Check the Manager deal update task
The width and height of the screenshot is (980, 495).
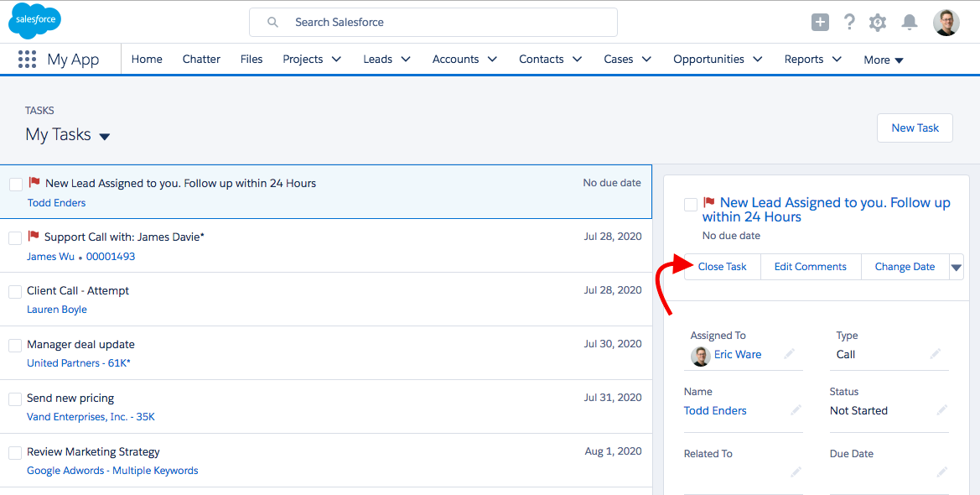(15, 346)
